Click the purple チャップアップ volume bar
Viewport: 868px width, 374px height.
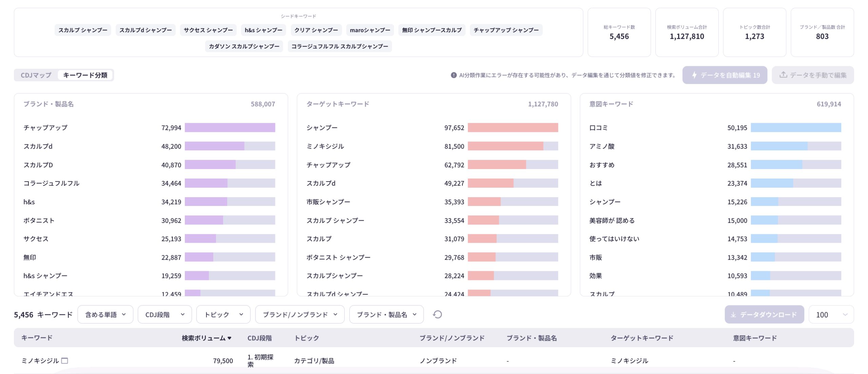pos(230,128)
